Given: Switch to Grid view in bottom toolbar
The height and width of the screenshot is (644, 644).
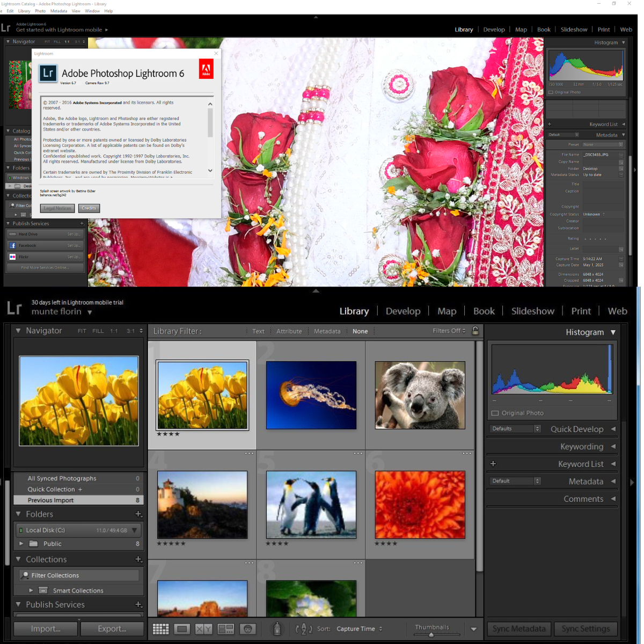Looking at the screenshot, I should tap(160, 629).
